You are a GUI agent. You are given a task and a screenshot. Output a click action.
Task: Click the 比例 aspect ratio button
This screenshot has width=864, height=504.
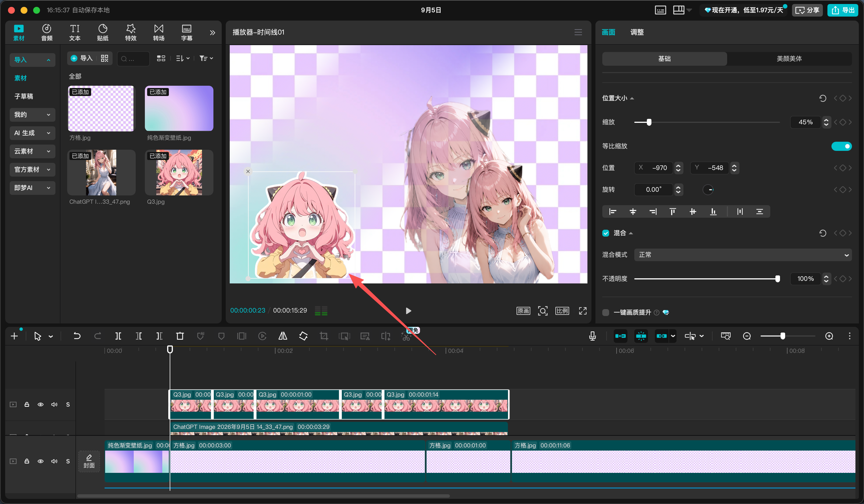coord(562,311)
